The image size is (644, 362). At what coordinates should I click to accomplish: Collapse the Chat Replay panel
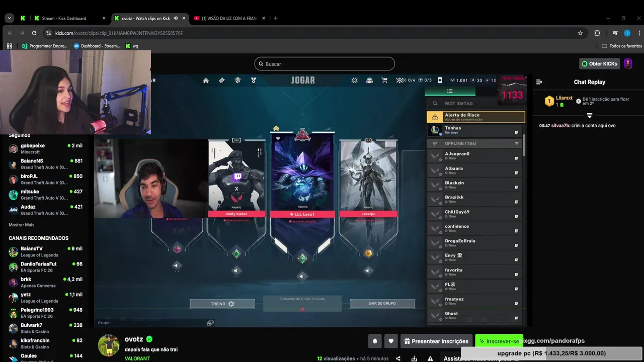pos(539,82)
